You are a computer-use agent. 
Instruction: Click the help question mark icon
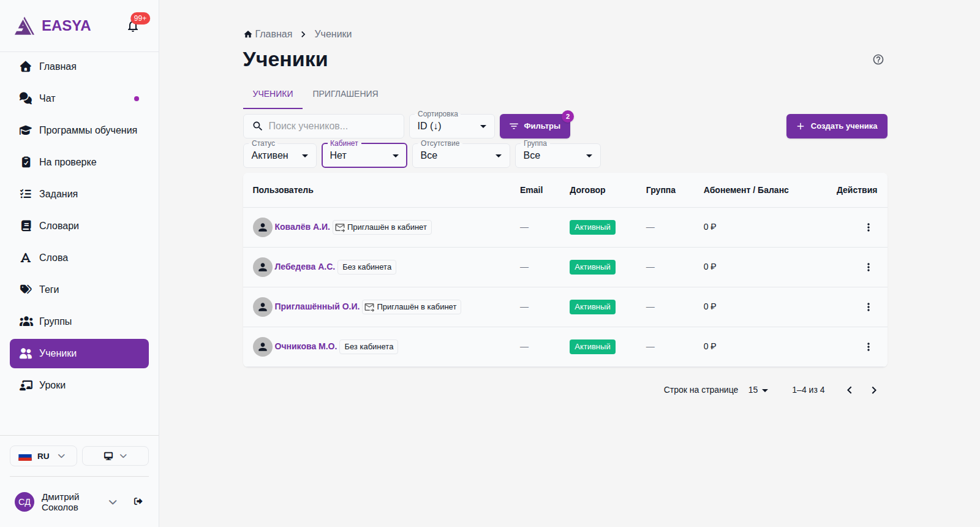tap(878, 59)
